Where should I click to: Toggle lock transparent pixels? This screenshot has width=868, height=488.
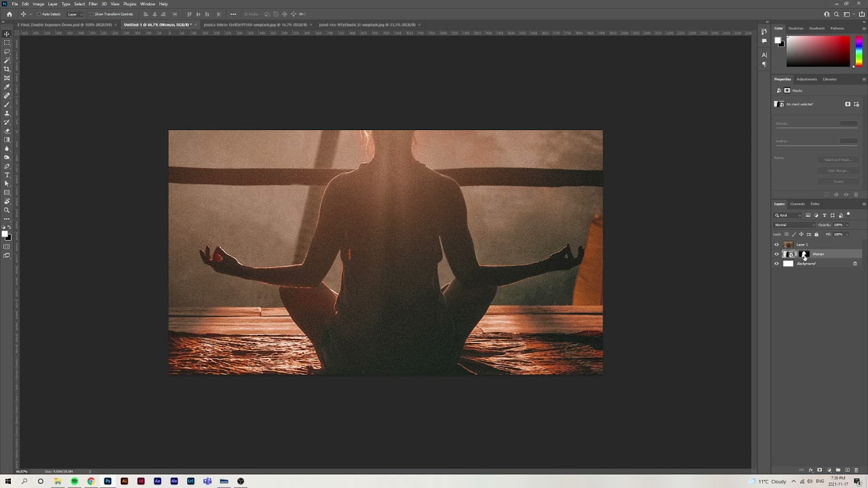point(787,235)
